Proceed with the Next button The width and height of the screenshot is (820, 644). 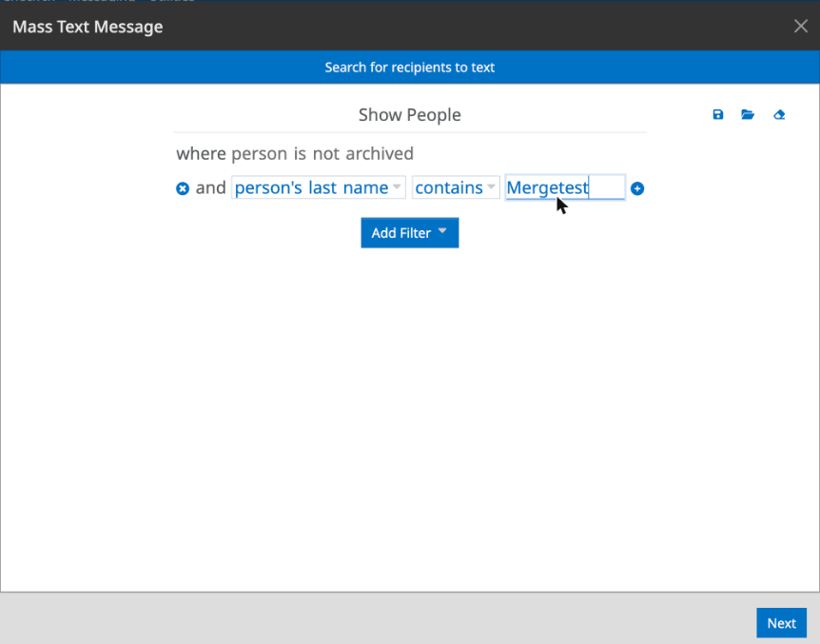[781, 623]
